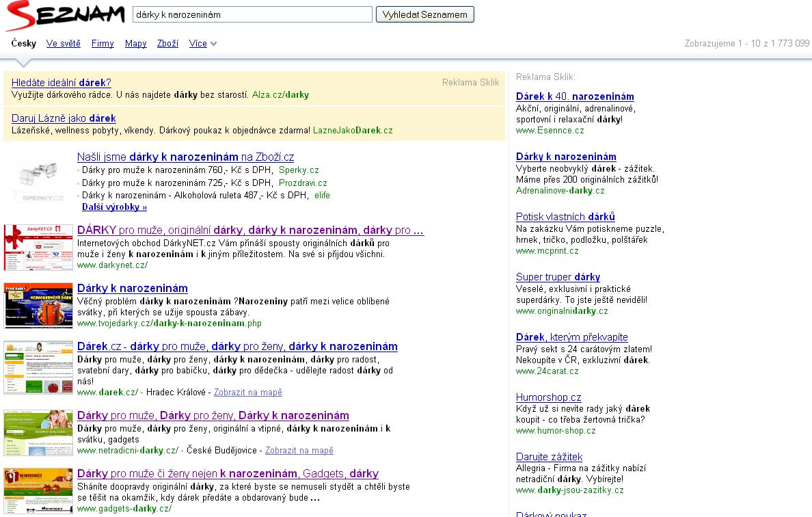Show České Budějovice on the map

(299, 450)
